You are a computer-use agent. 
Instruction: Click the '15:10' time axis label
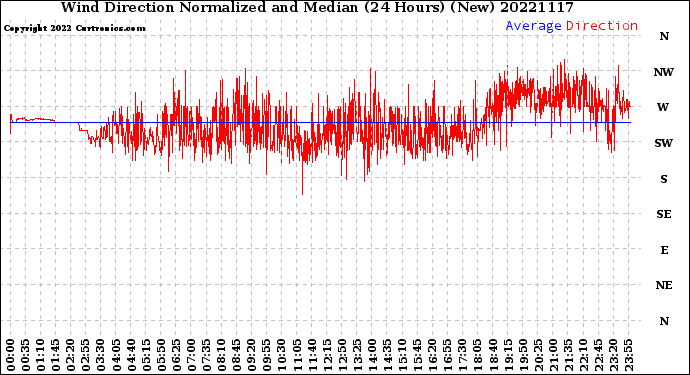(402, 355)
